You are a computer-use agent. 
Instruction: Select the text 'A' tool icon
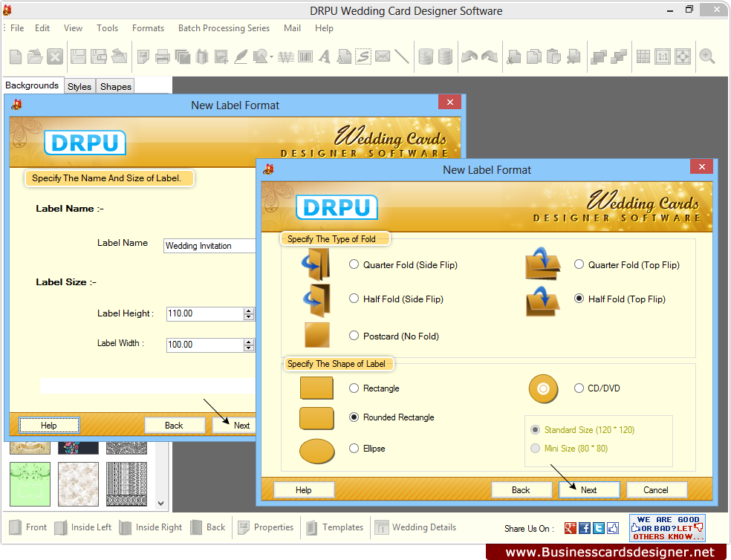click(325, 57)
